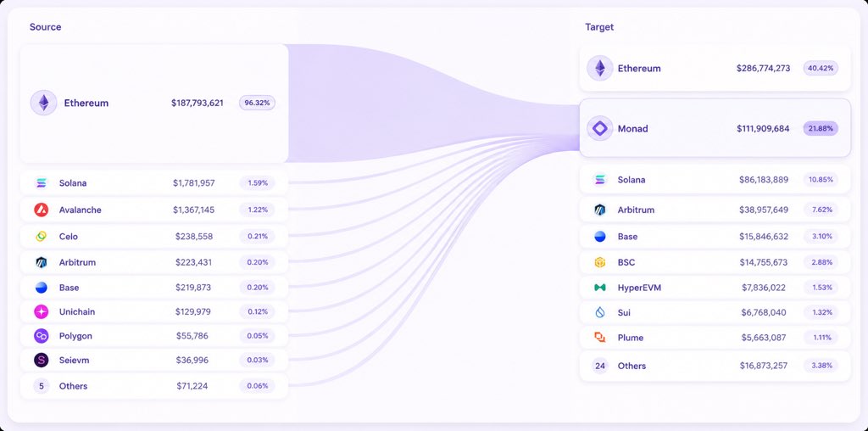Click the HyperEVM chain name
The height and width of the screenshot is (431, 868).
pyautogui.click(x=639, y=288)
